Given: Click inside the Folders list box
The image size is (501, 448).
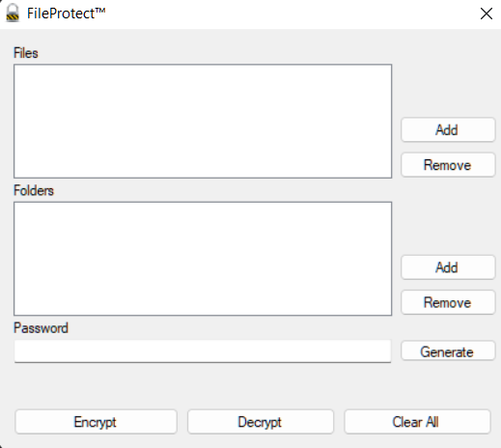Looking at the screenshot, I should [x=203, y=259].
